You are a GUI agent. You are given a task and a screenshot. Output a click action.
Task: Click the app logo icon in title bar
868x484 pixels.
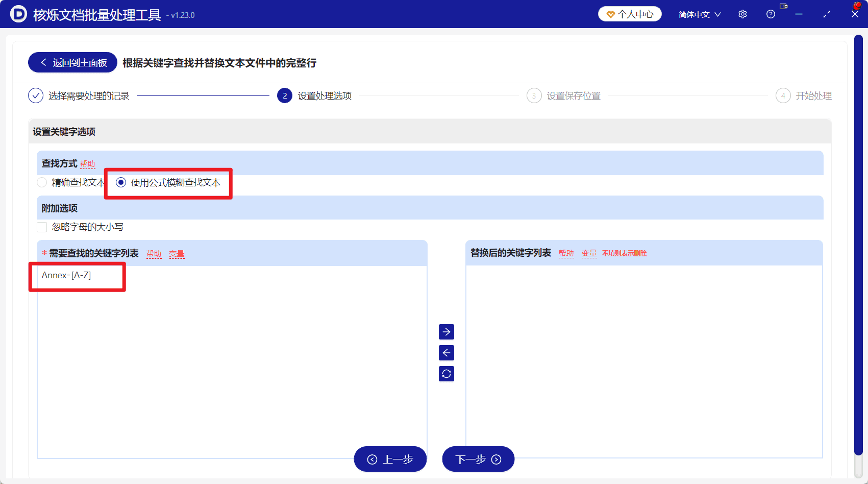[18, 14]
